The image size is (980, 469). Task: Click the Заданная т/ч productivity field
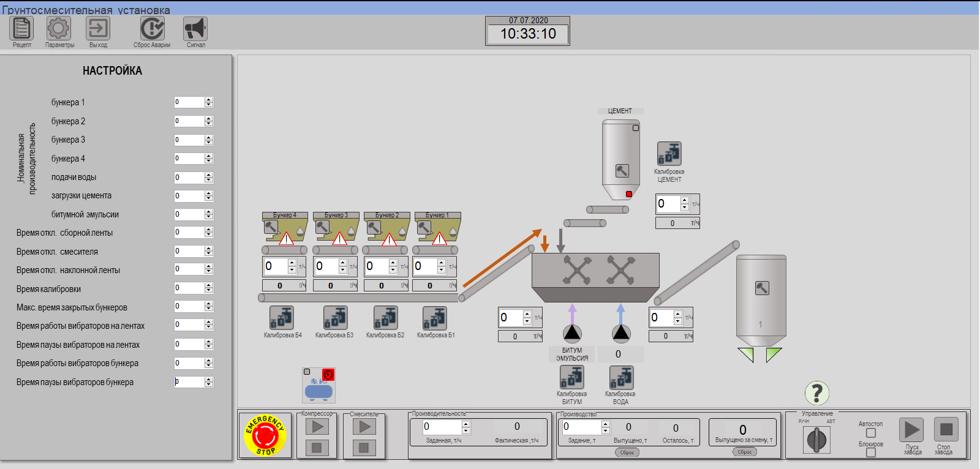pyautogui.click(x=442, y=427)
